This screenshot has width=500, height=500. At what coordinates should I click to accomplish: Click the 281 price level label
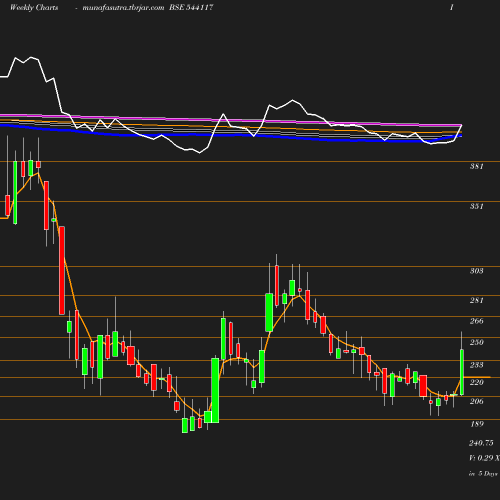[477, 300]
